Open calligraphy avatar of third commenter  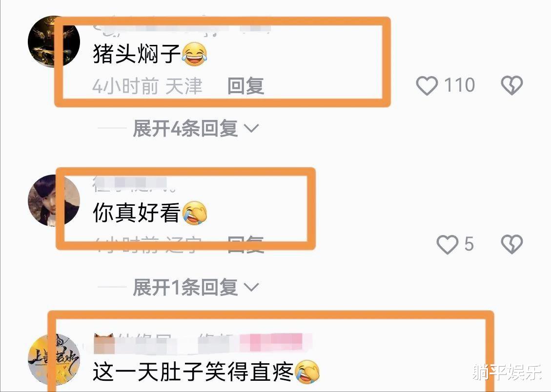(x=54, y=359)
